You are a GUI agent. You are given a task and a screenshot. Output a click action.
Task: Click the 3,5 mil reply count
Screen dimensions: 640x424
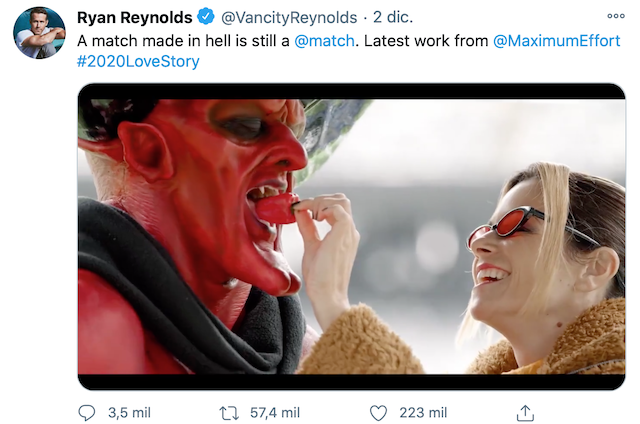pos(127,412)
